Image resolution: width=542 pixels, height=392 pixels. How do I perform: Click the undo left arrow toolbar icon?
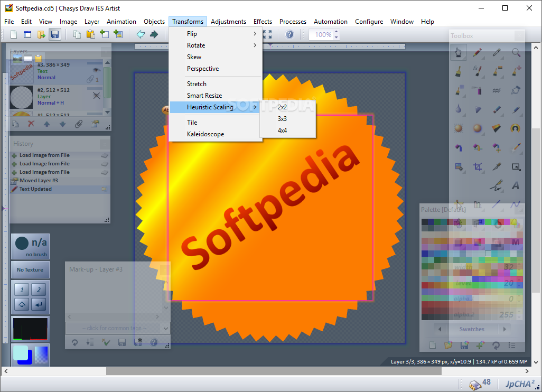[x=141, y=34]
